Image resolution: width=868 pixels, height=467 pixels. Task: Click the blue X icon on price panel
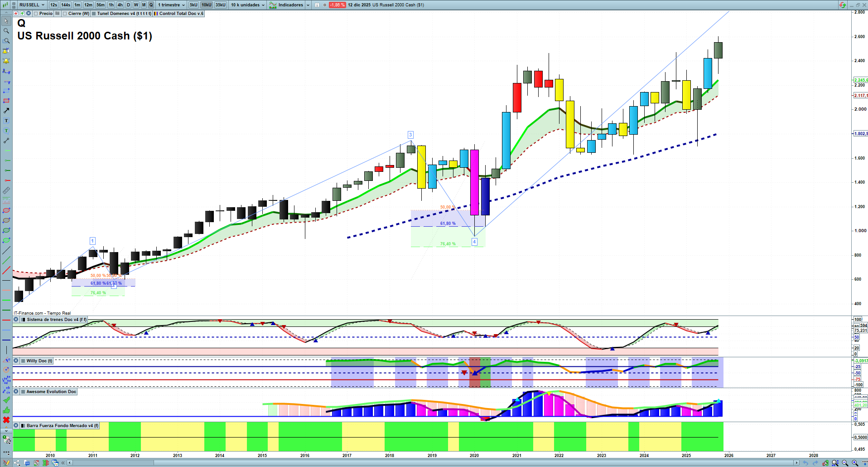(29, 14)
